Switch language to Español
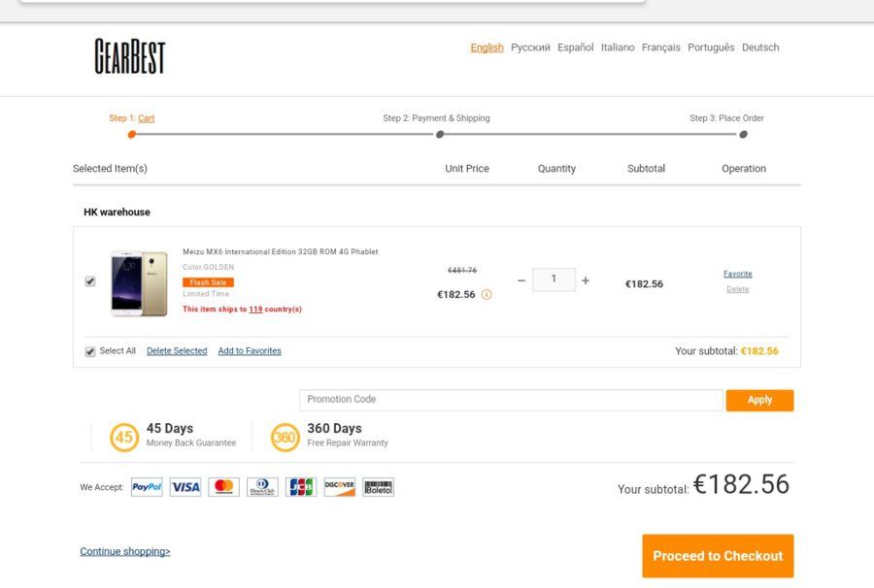874x588 pixels. point(575,48)
